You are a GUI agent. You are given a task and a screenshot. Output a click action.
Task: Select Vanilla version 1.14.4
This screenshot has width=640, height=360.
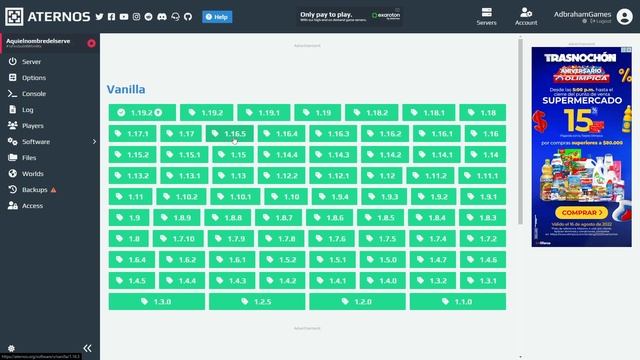[281, 155]
